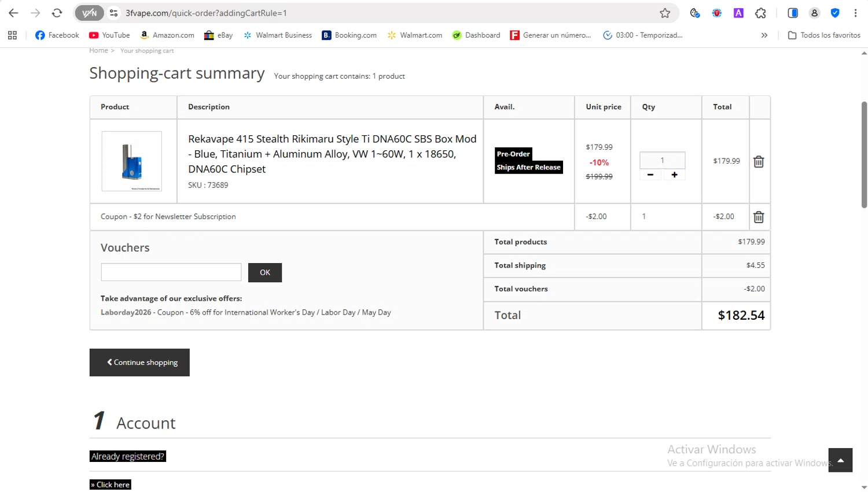Image resolution: width=868 pixels, height=492 pixels.
Task: Delete the newsletter coupon with trash icon
Action: 759,217
